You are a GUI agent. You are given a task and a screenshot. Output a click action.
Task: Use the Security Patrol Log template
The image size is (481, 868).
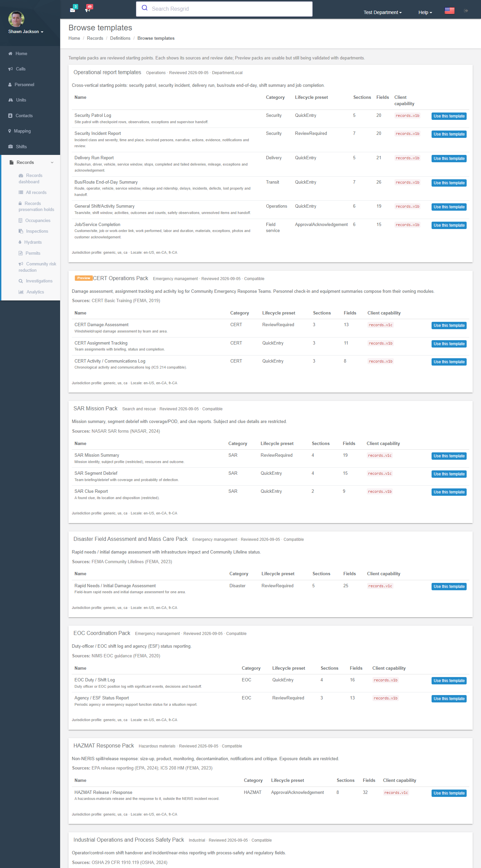click(449, 116)
